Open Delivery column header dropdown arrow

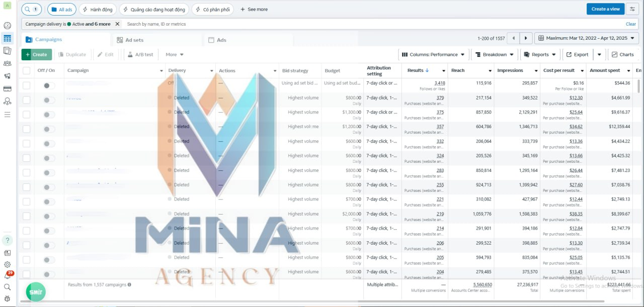(x=211, y=71)
